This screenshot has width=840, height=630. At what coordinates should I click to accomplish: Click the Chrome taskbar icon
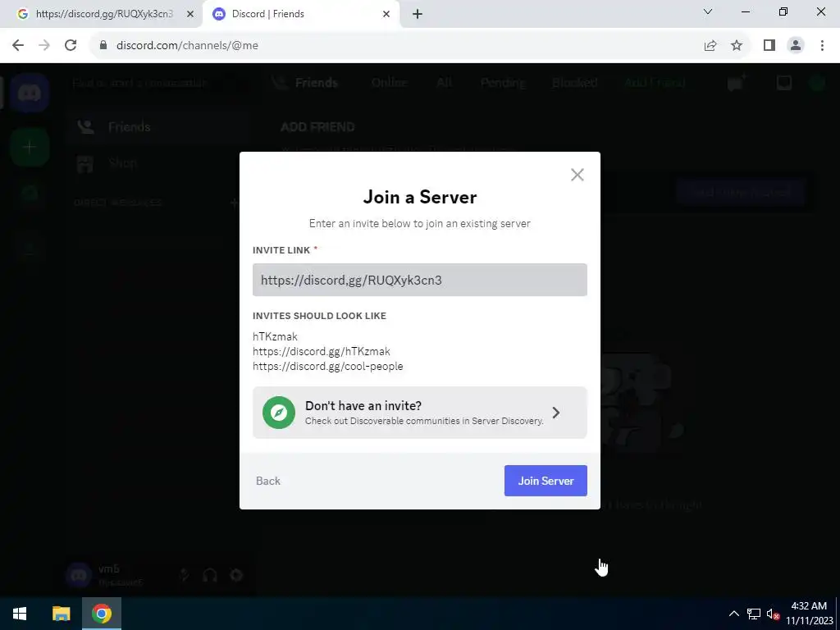click(101, 614)
